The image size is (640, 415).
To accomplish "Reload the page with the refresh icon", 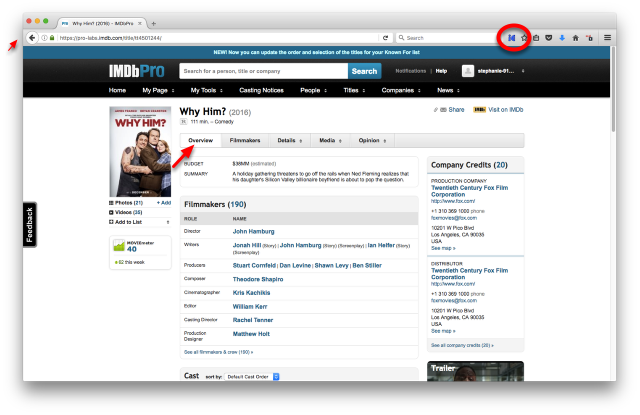I will tap(385, 38).
